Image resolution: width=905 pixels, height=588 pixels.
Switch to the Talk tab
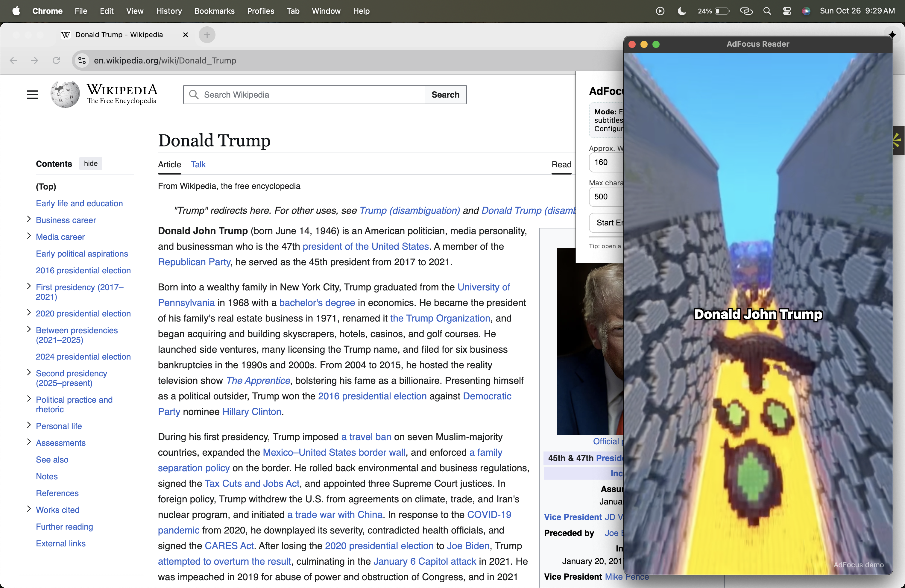(198, 164)
